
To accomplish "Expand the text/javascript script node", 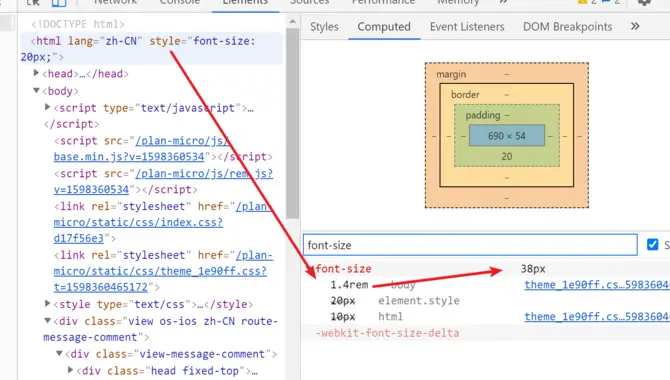I will tap(47, 107).
